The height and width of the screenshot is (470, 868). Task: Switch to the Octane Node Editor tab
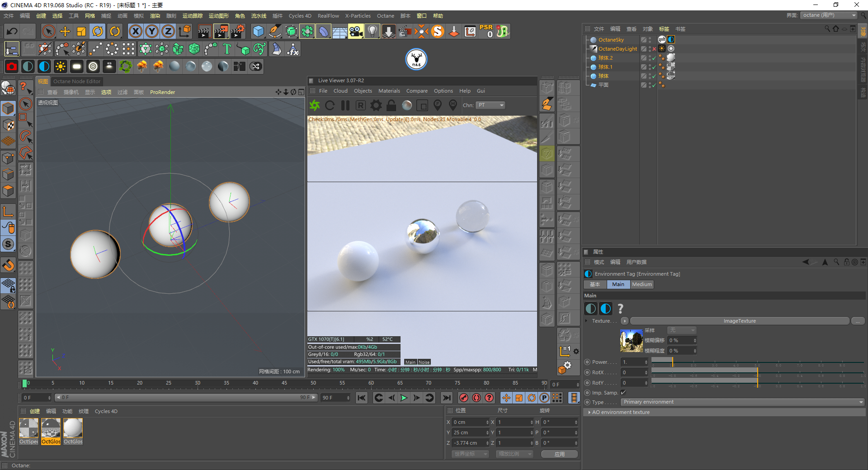[x=77, y=81]
